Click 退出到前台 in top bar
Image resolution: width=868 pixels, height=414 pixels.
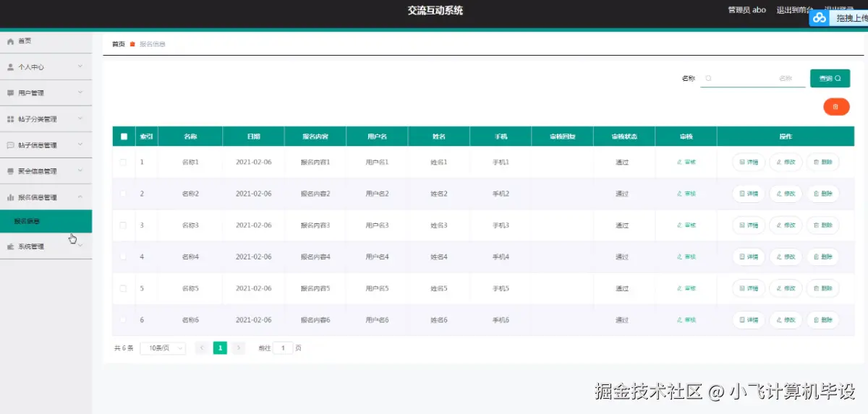pyautogui.click(x=795, y=10)
